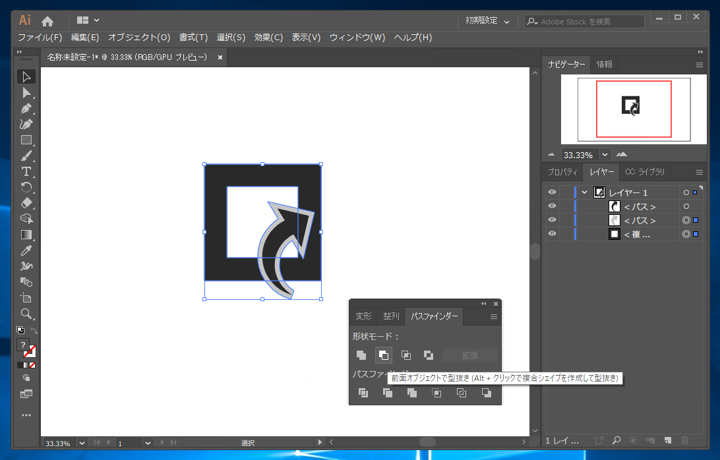This screenshot has width=720, height=460.
Task: Click target circle of レイヤー 1 row
Action: (686, 193)
